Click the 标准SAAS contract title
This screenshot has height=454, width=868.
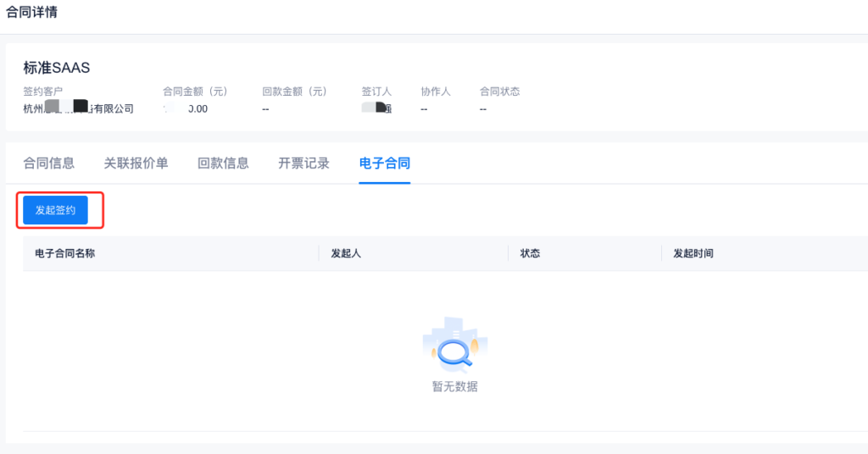(57, 68)
